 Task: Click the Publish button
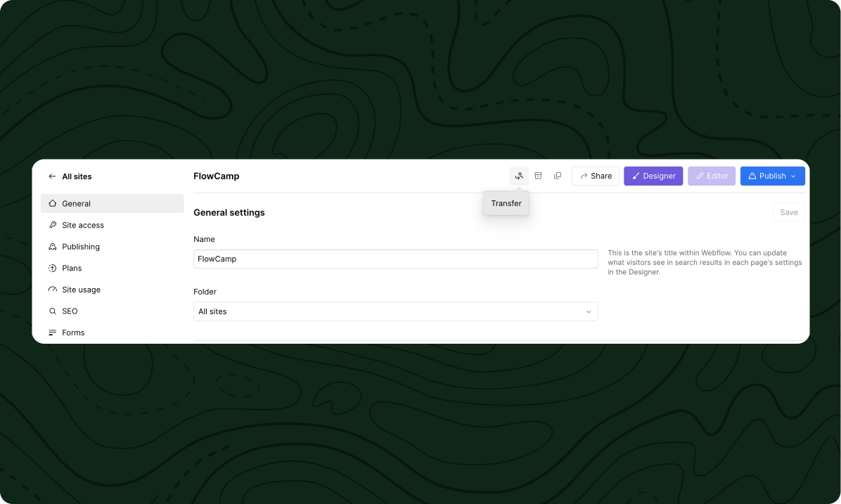(772, 176)
